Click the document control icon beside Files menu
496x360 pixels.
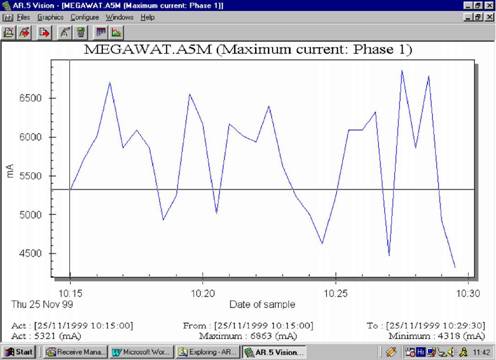tap(7, 17)
